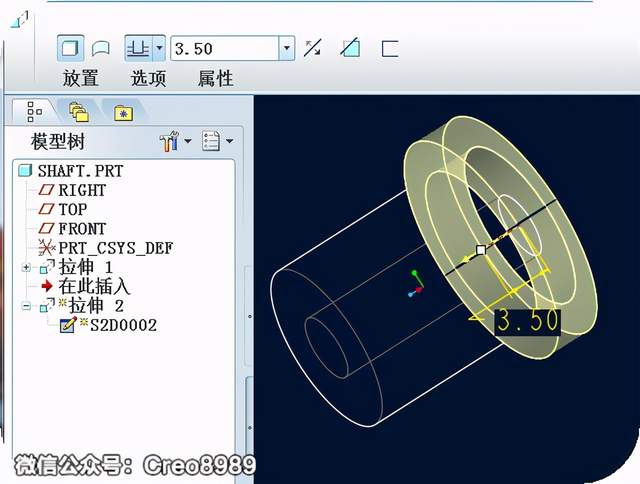Select the S2D0002 sketch item
Image resolution: width=640 pixels, height=484 pixels.
tap(123, 325)
